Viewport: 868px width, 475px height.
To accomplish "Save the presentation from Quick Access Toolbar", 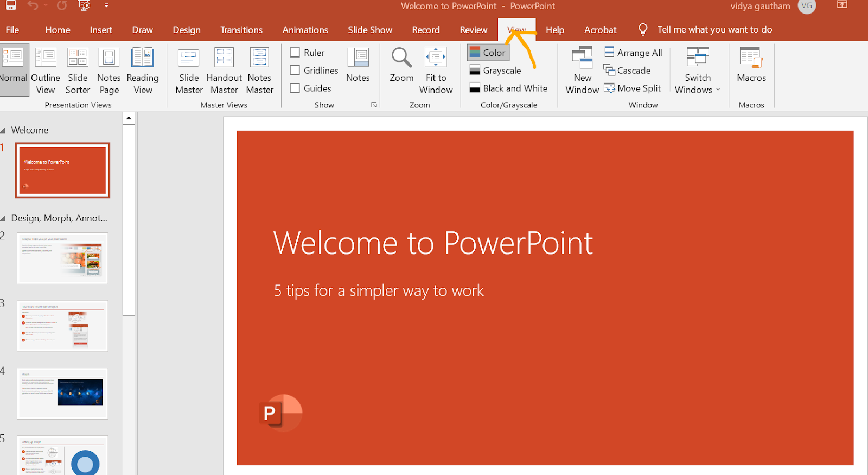I will pos(10,6).
